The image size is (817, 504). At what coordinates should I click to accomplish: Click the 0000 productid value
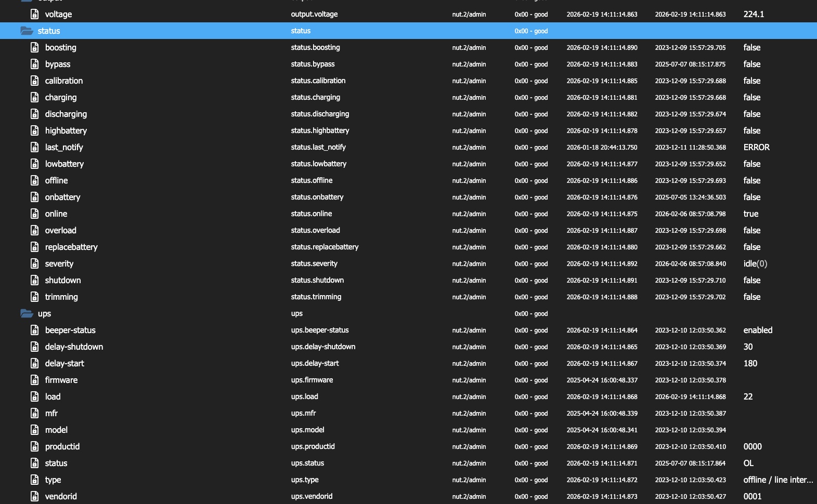tap(753, 446)
